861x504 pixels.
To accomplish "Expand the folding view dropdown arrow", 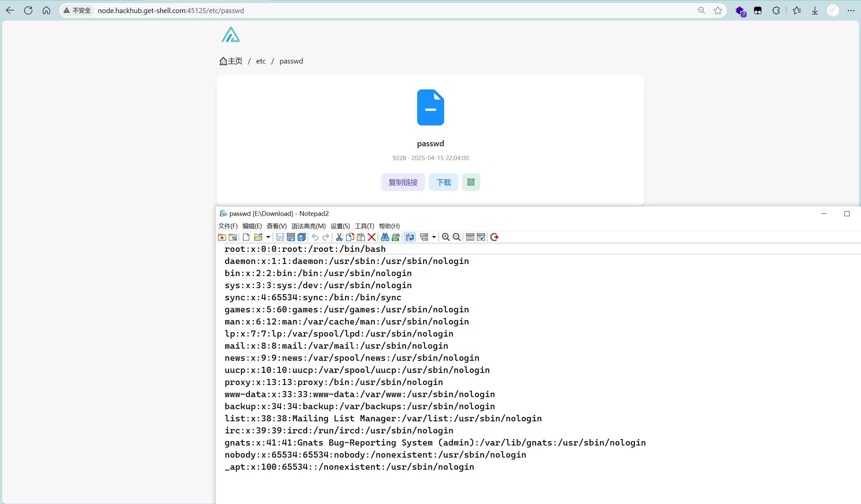I will (434, 237).
